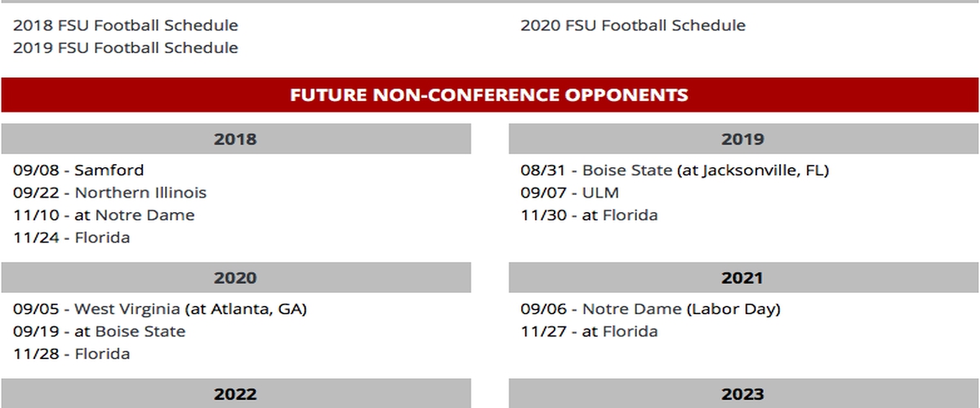This screenshot has width=980, height=408.
Task: Click Boise State on the 09/19 2020 game
Action: click(x=140, y=331)
